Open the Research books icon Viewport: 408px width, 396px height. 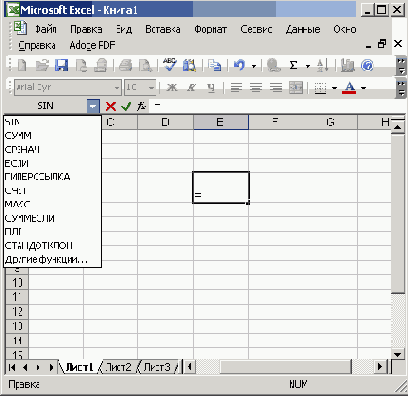coord(189,65)
